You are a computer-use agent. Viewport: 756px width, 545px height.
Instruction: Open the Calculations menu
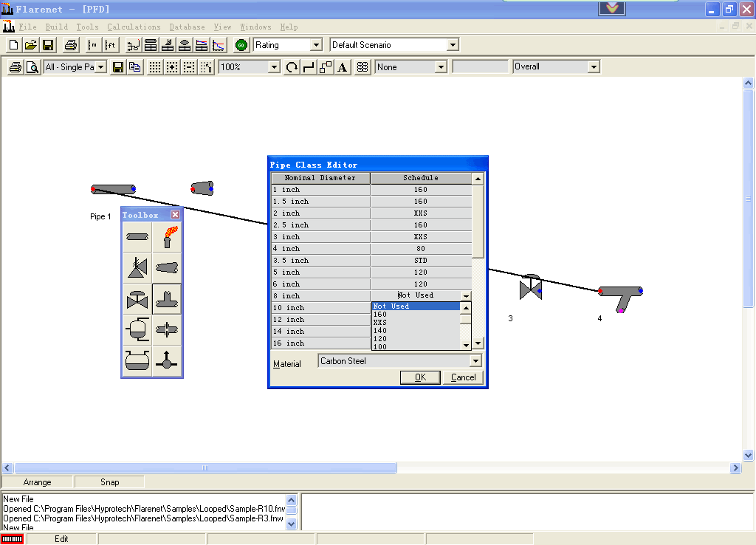(134, 27)
